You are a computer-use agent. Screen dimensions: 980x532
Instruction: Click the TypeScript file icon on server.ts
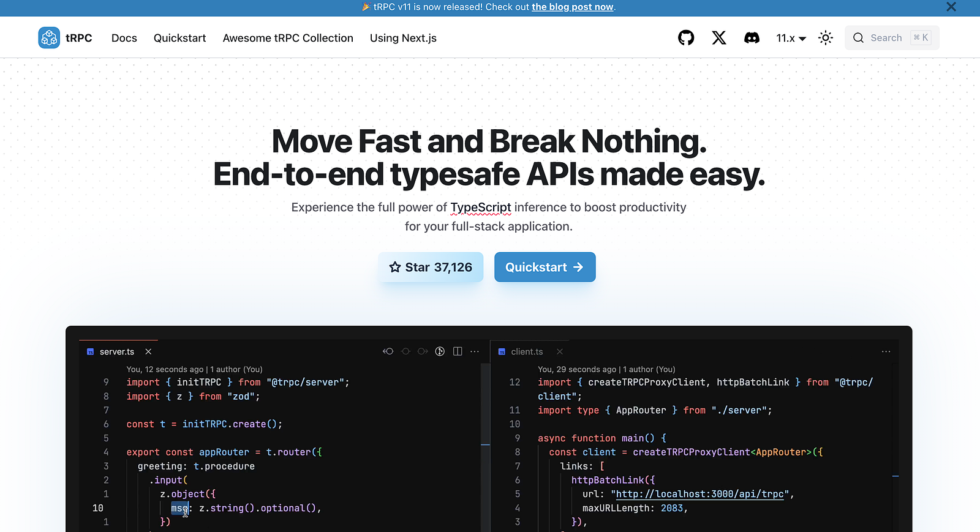coord(91,352)
